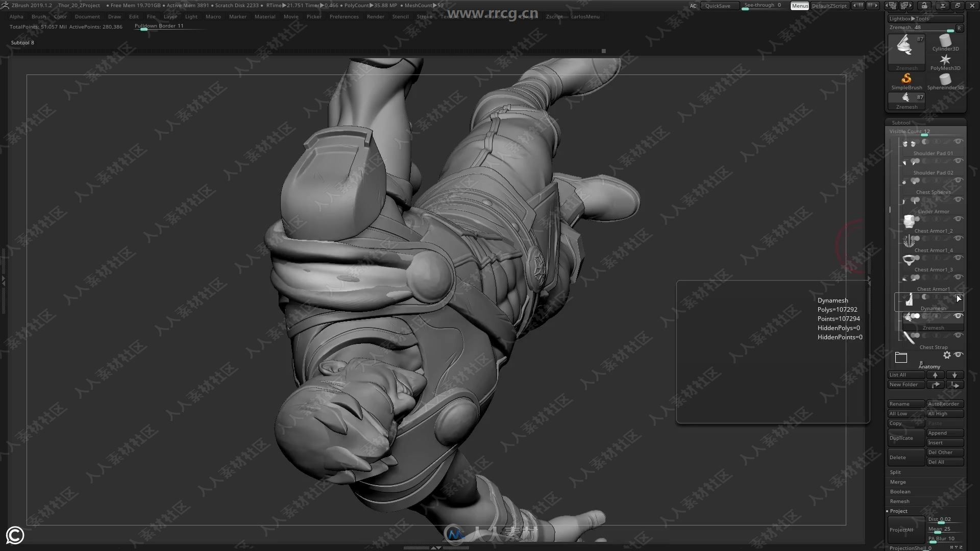Open the List All subtools popup

906,375
